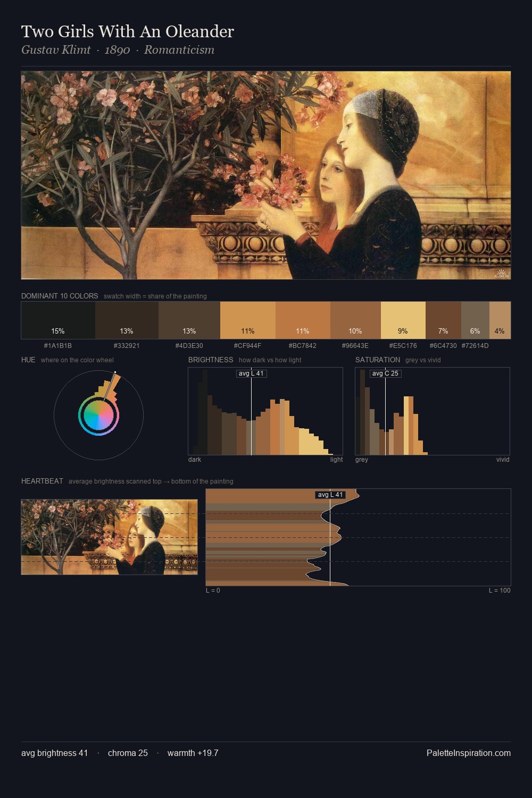
Task: Pick the 10% swatch colored #96643E
Action: point(355,320)
